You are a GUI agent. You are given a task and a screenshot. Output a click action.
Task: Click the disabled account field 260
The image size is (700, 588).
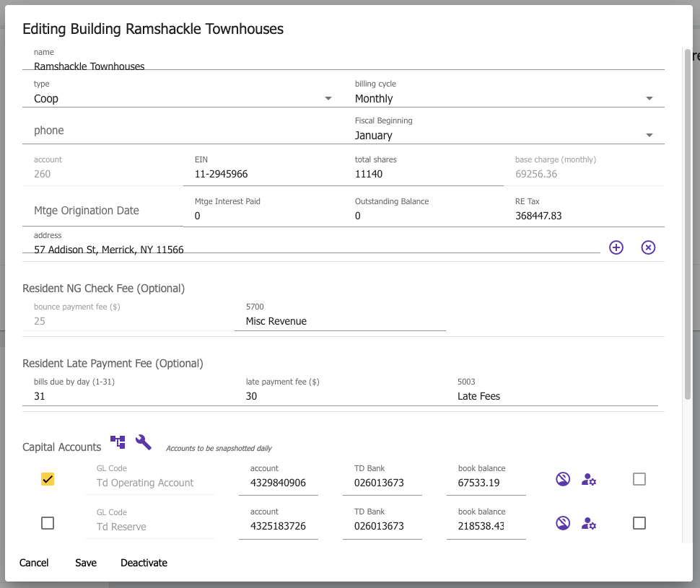[102, 170]
